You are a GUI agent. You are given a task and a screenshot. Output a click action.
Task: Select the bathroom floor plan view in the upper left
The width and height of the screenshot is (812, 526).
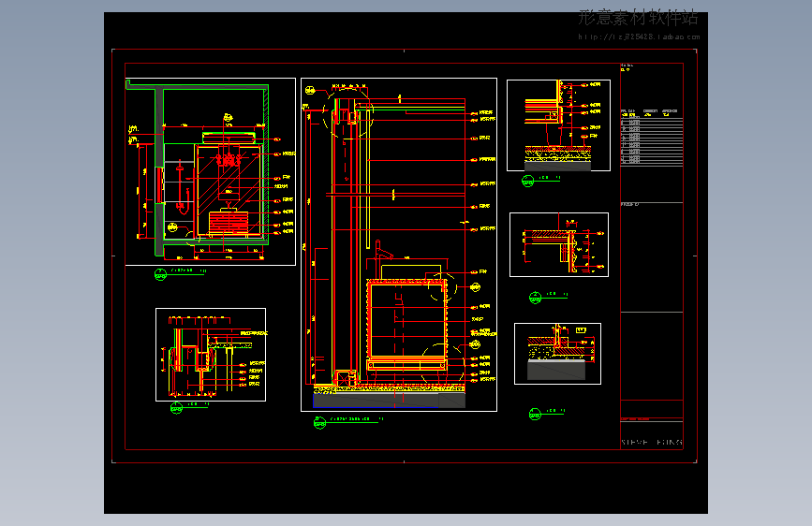pyautogui.click(x=210, y=172)
